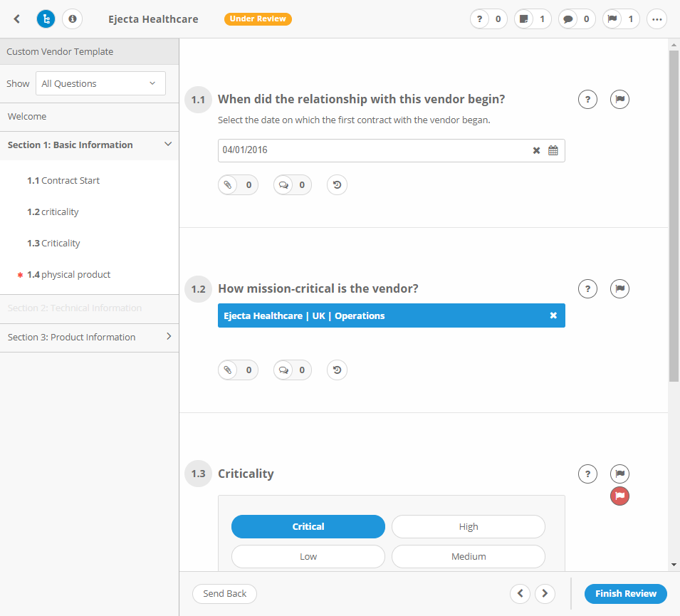Open the Show All Questions dropdown
Viewport: 680px width, 616px height.
100,83
